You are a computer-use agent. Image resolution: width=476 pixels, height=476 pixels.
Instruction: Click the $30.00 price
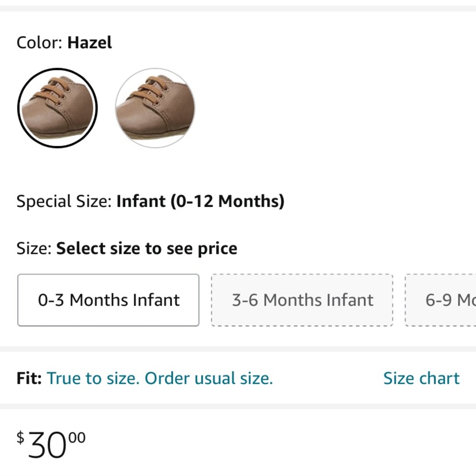(51, 445)
